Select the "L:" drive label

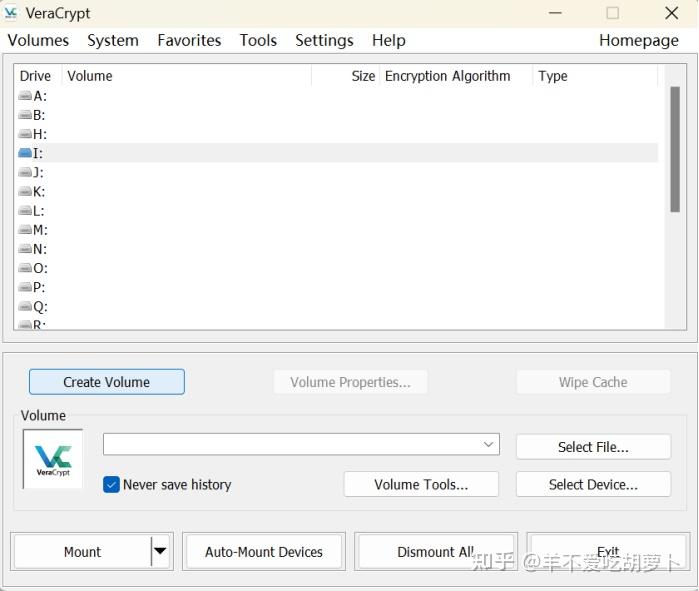(39, 211)
